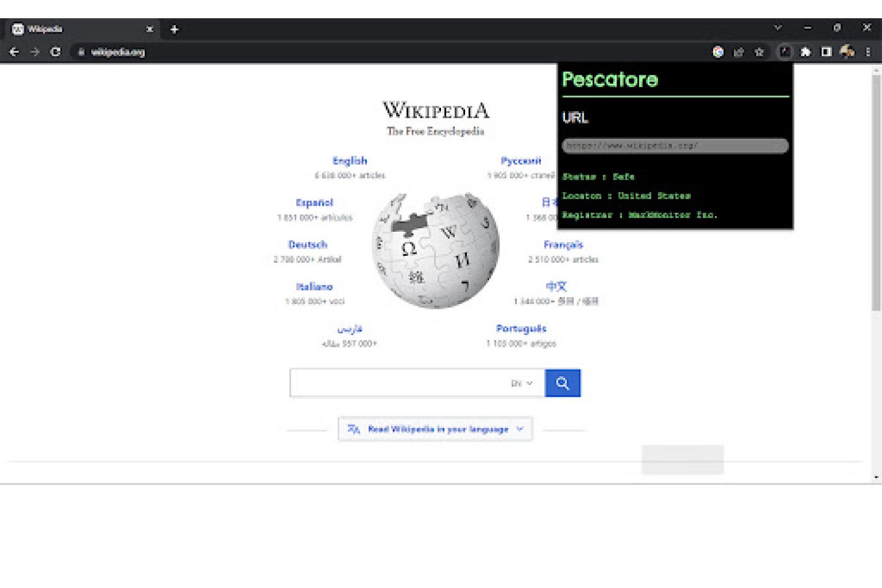Screen dimensions: 882x588
Task: Click the URL label in Pescatore popup
Action: coord(575,118)
